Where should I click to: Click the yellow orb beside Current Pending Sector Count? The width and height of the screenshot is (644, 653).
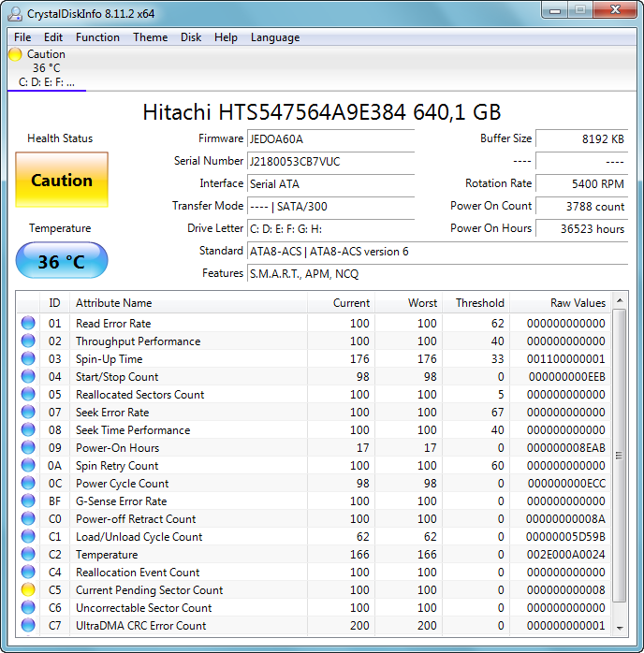coord(28,589)
